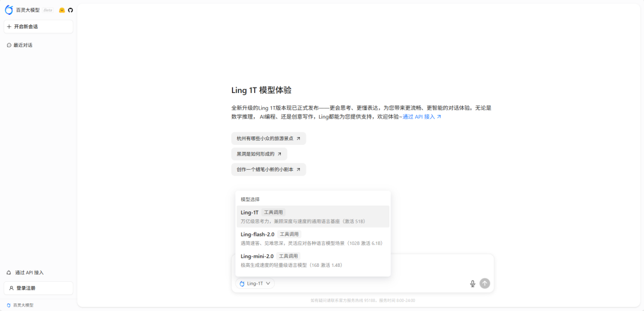Choose prompt 黑洞是如何形成的

tap(259, 154)
